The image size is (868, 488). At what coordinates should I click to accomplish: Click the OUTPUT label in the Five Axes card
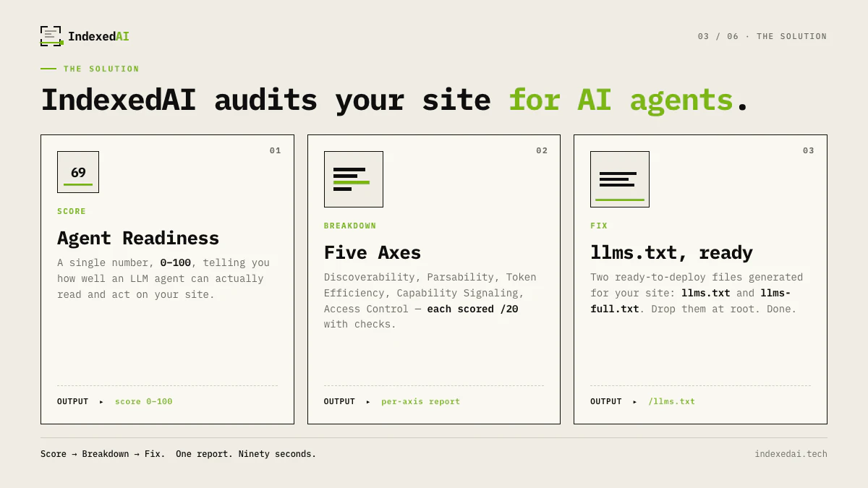click(339, 401)
